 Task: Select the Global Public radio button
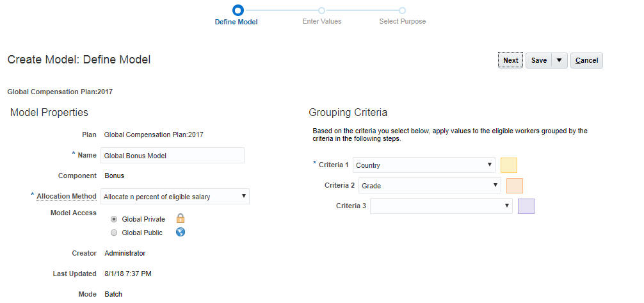tap(114, 233)
